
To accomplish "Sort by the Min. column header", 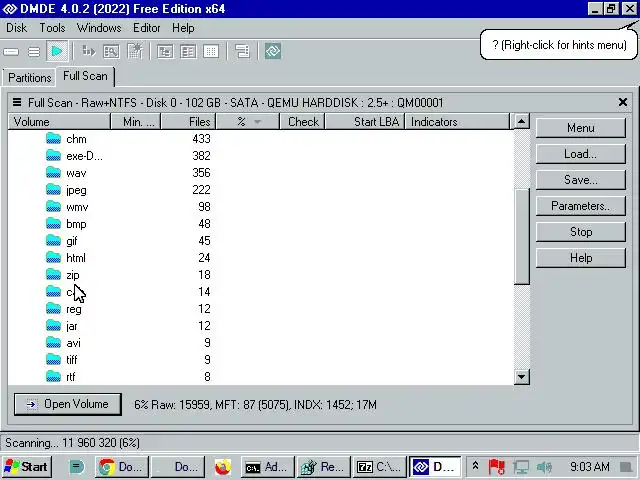I will tap(136, 122).
